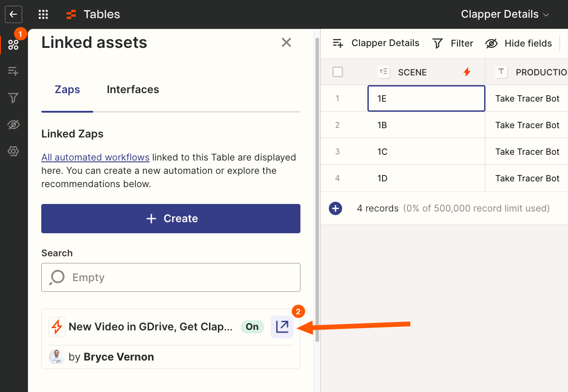Click the Clapper Details view button in toolbar
This screenshot has height=392, width=568.
pos(376,43)
